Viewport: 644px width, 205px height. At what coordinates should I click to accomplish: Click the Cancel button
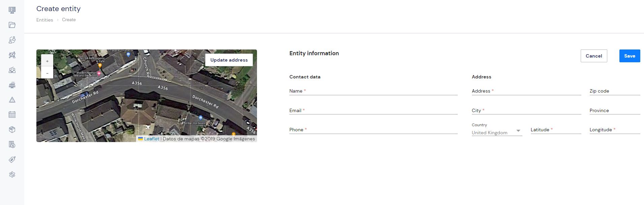click(x=594, y=56)
